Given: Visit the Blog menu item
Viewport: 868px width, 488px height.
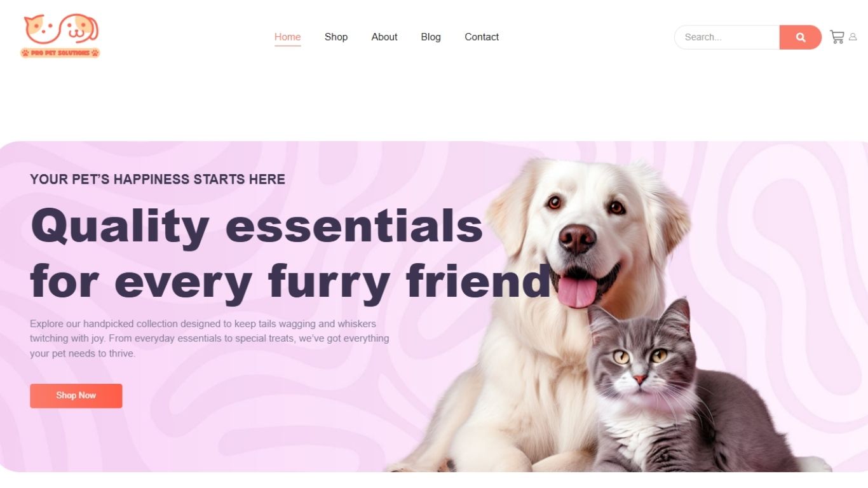Looking at the screenshot, I should (x=431, y=37).
